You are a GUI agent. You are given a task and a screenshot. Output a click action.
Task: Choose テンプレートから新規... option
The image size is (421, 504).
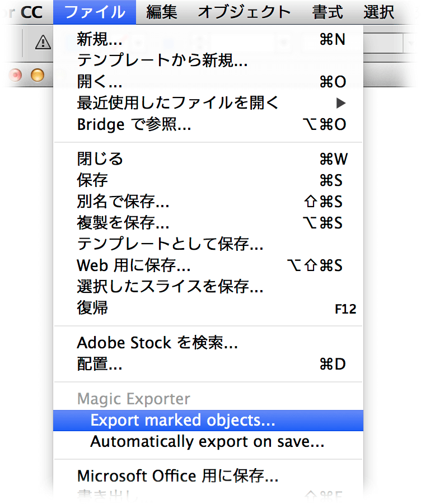(162, 60)
